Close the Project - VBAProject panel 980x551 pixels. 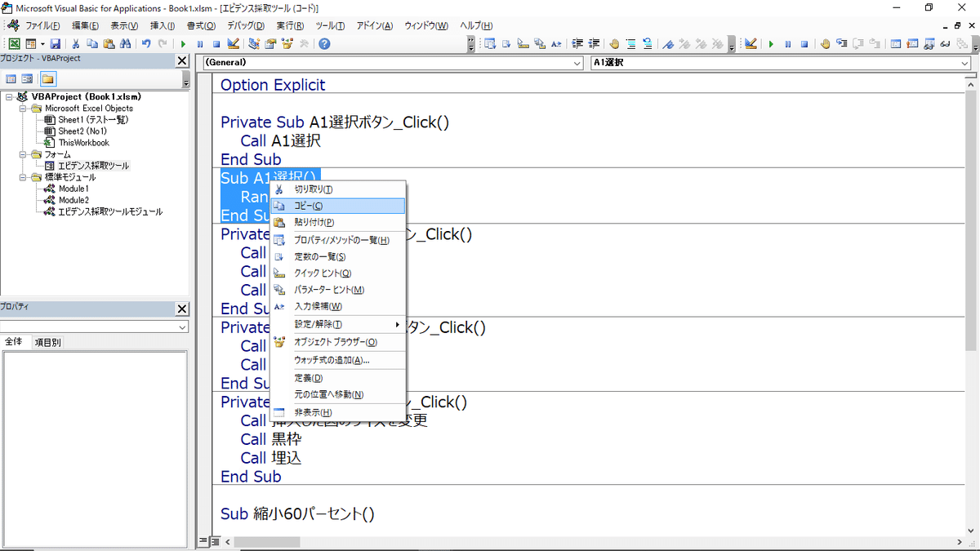182,61
